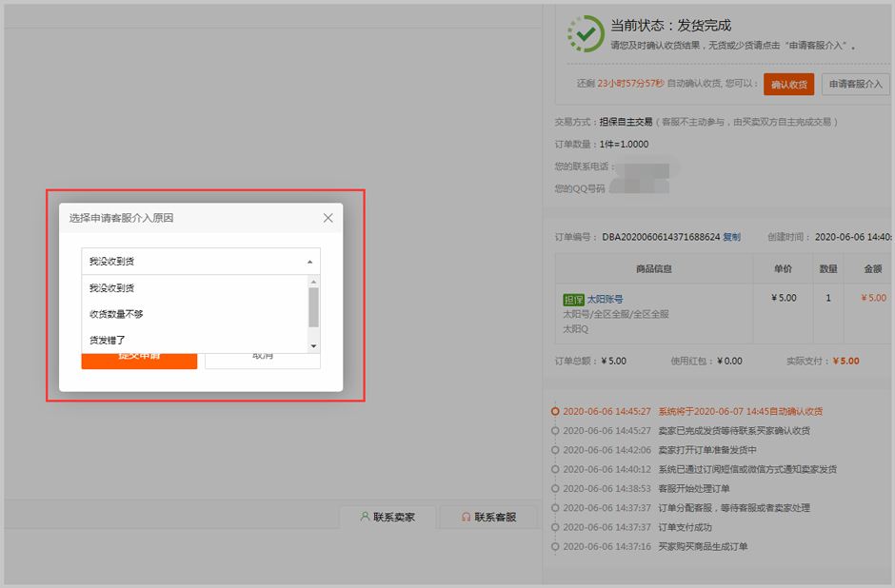Click the green 担保 badge
Viewport: 895px width, 588px height.
tap(573, 300)
